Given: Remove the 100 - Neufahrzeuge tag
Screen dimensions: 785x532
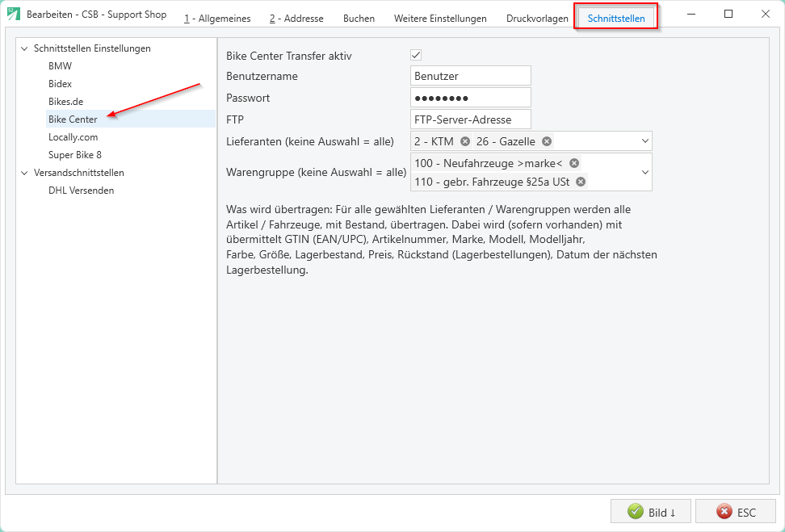Looking at the screenshot, I should [574, 163].
